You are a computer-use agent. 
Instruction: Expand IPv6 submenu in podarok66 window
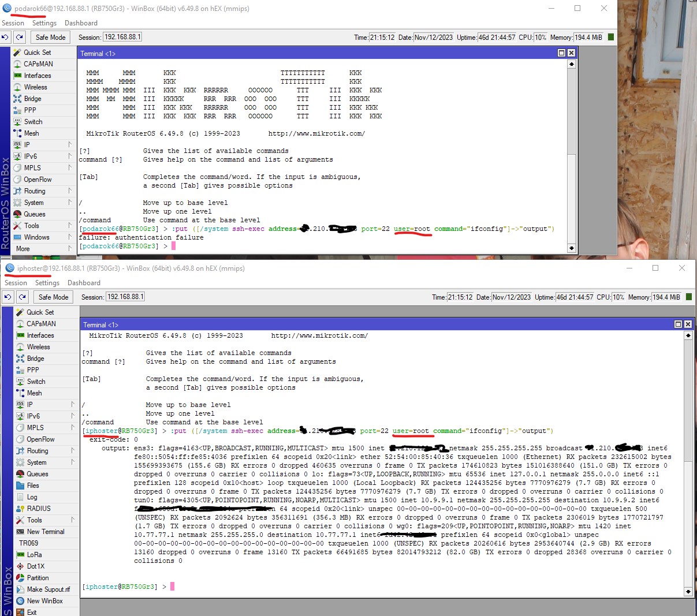[x=70, y=156]
